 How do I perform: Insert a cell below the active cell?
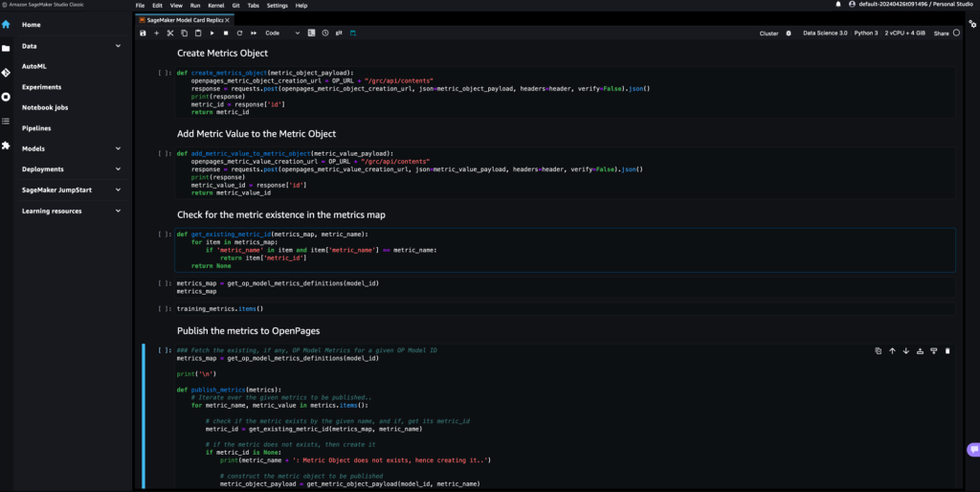tap(934, 351)
